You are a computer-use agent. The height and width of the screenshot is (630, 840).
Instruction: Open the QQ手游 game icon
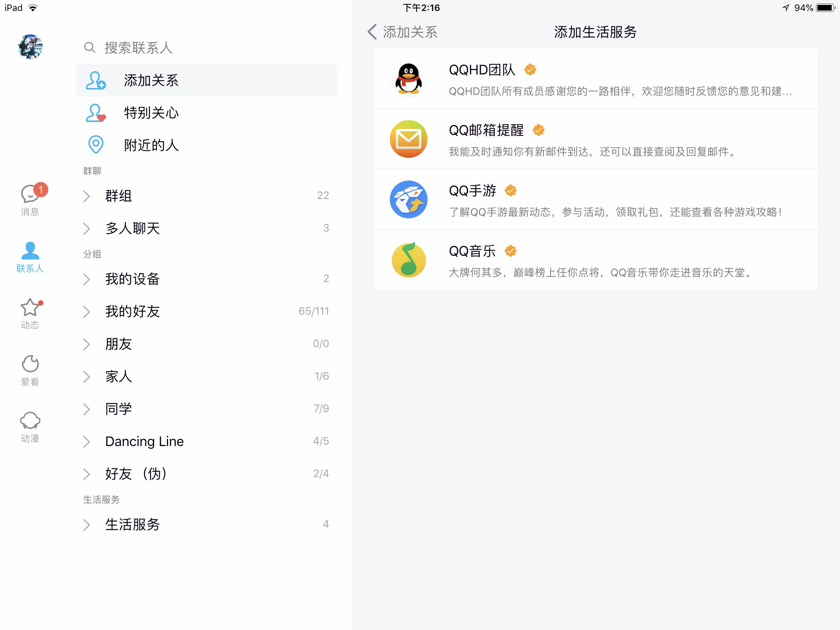(409, 199)
